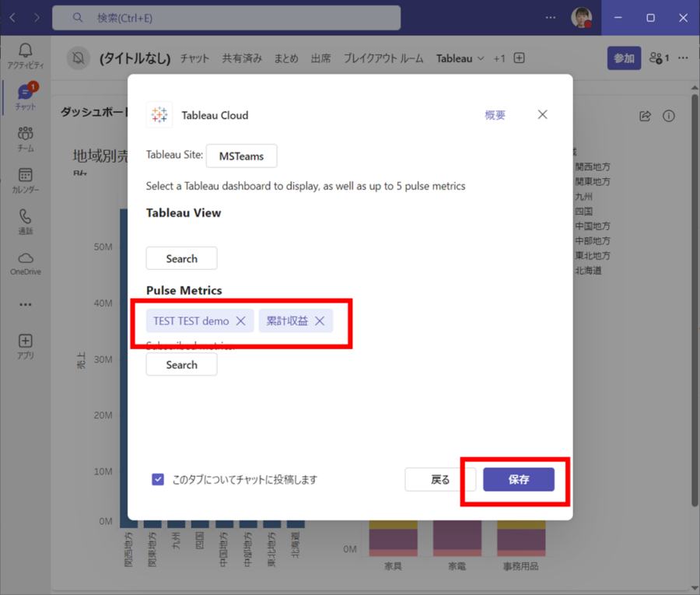The width and height of the screenshot is (700, 595).
Task: Click the muted meeting bell icon
Action: (x=78, y=58)
